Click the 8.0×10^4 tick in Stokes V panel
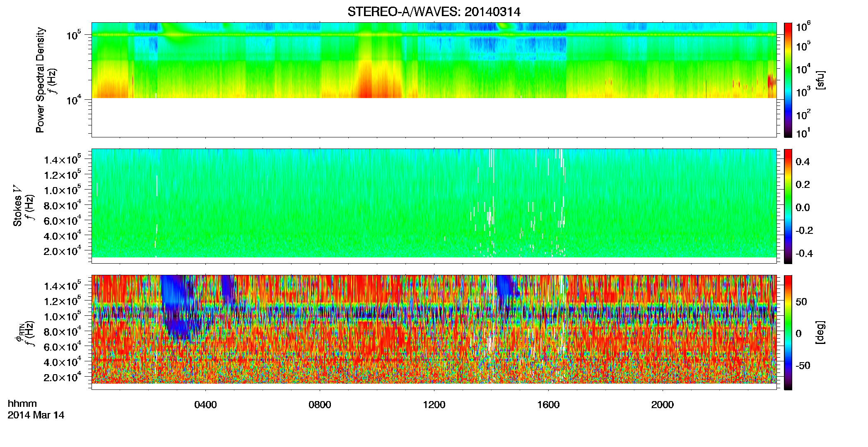 pyautogui.click(x=63, y=205)
